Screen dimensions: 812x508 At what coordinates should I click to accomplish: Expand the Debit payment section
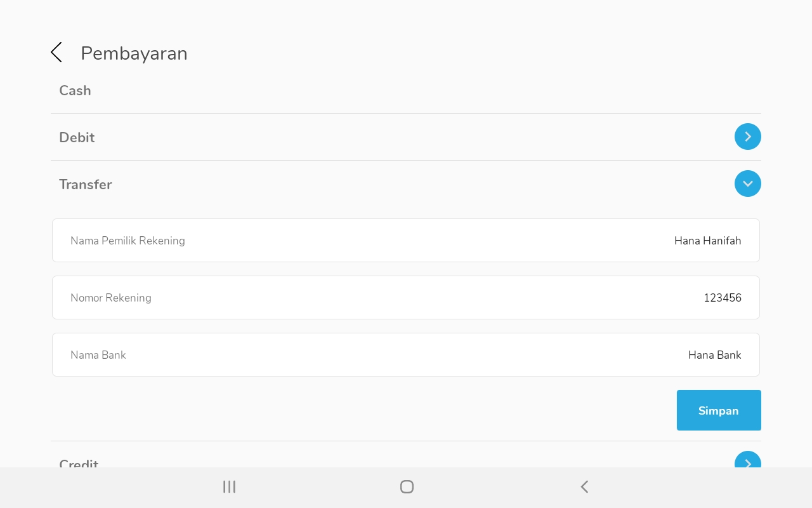click(x=747, y=137)
